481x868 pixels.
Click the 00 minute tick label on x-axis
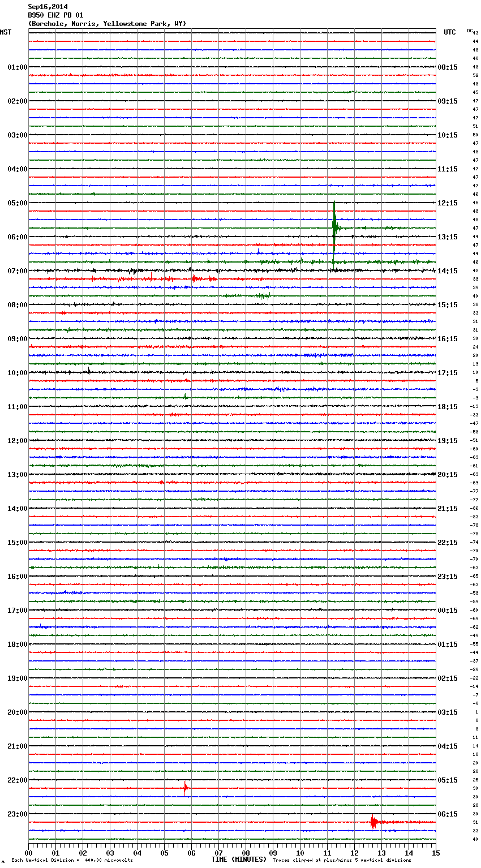[x=28, y=853]
